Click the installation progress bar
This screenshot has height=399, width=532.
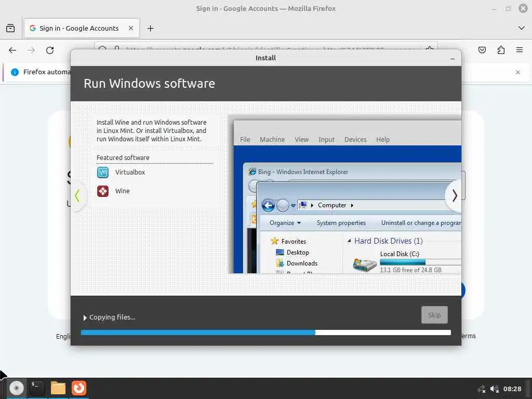(265, 332)
